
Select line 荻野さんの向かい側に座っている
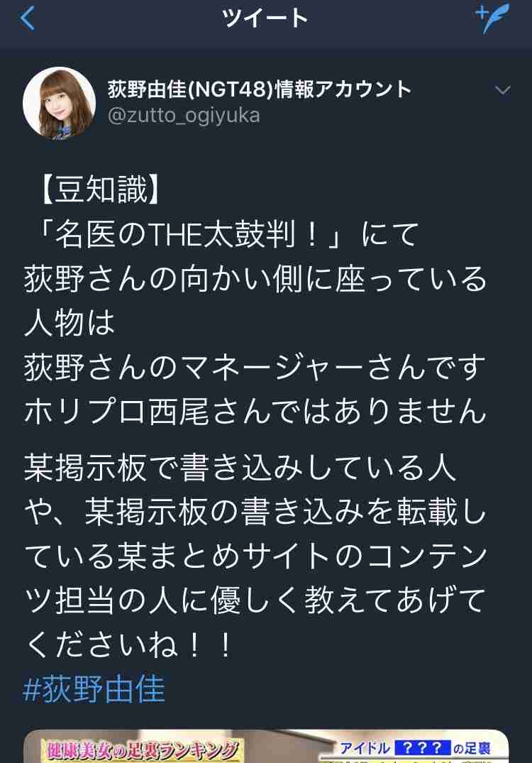click(256, 279)
